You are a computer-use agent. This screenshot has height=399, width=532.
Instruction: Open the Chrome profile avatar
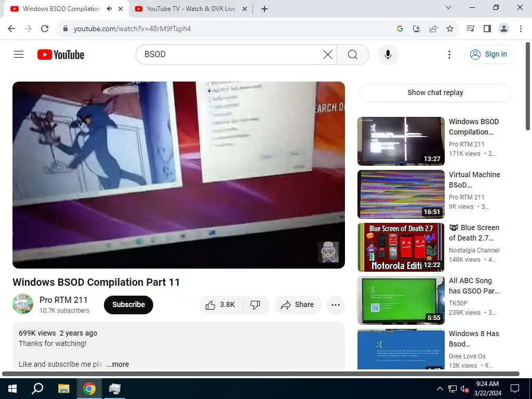coord(504,29)
